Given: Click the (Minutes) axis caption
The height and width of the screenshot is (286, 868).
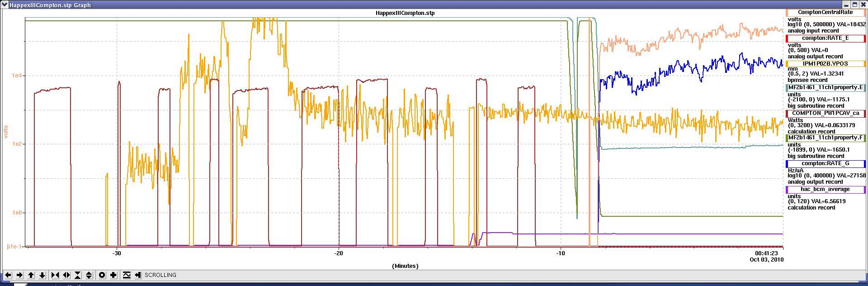Looking at the screenshot, I should tap(405, 266).
